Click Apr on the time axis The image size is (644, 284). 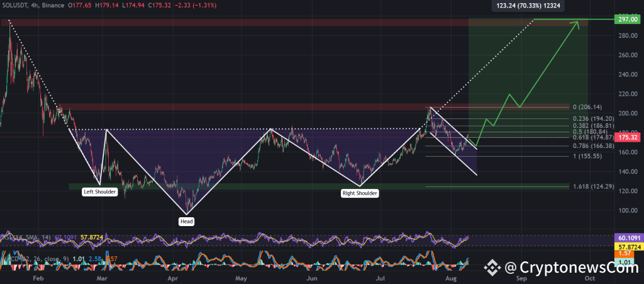point(172,278)
